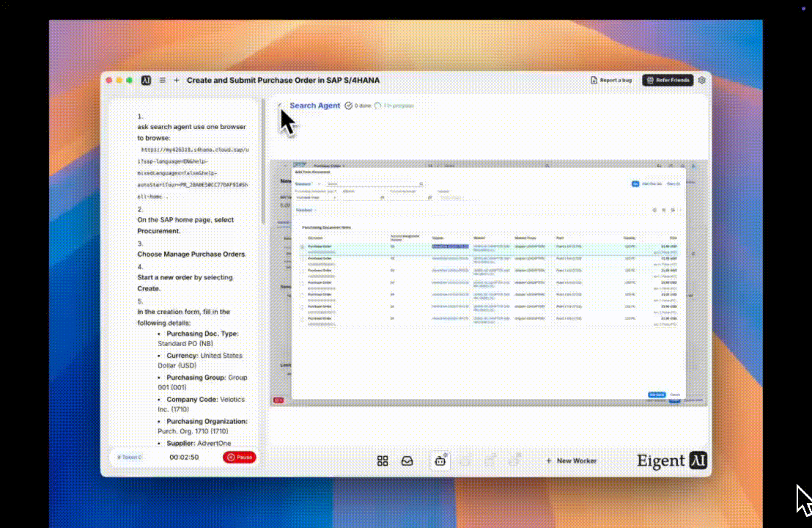Click the 00:02:50 elapsed timer
Image resolution: width=812 pixels, height=528 pixels.
click(184, 457)
